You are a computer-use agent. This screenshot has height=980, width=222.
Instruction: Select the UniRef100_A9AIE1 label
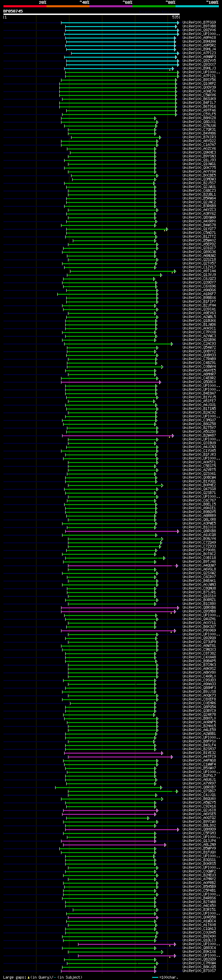click(199, 508)
